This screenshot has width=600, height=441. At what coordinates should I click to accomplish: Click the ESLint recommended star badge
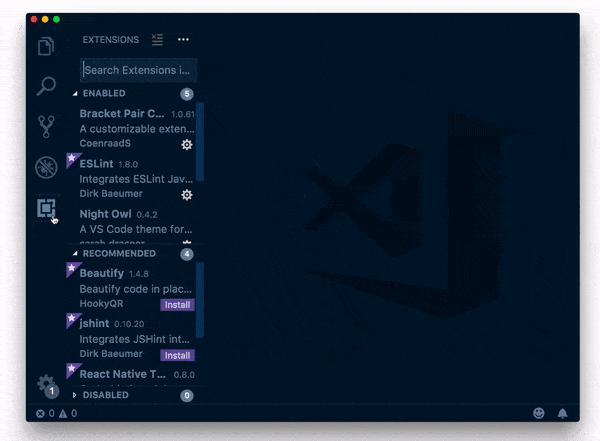tap(72, 158)
